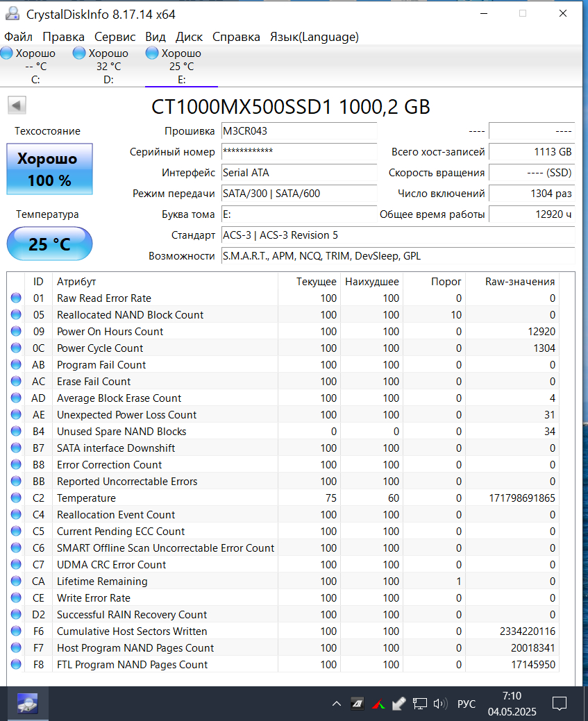Click status icon for Unexpected Power Loss Count

(16, 414)
